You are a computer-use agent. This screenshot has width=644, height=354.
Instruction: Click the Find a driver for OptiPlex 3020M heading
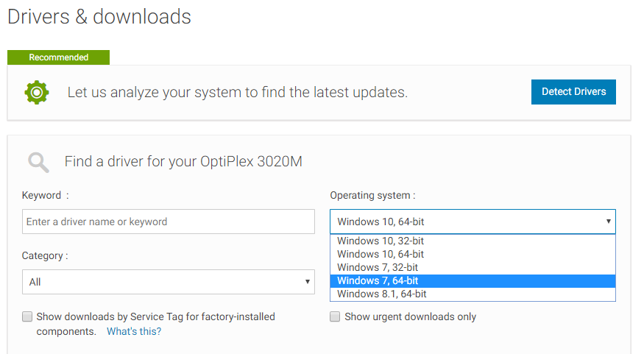[x=183, y=162]
